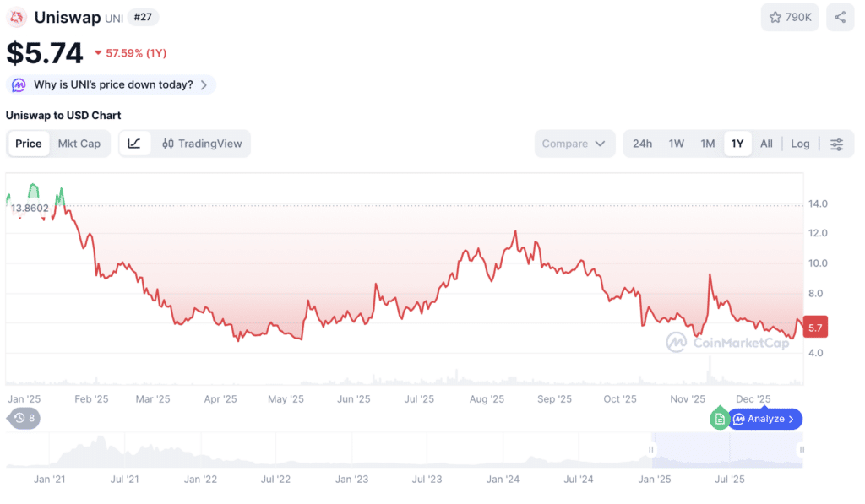
Task: Click the red 5.7 current price tag
Action: point(815,328)
